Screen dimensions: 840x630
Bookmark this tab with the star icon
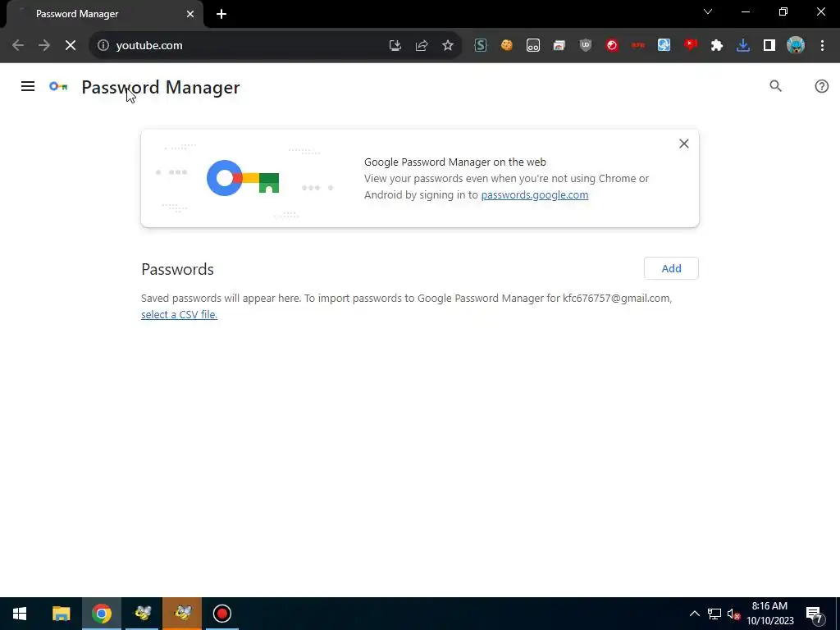click(448, 46)
